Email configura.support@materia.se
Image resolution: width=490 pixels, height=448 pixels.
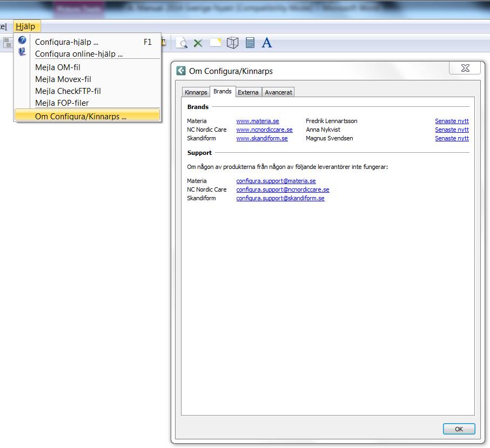click(276, 181)
